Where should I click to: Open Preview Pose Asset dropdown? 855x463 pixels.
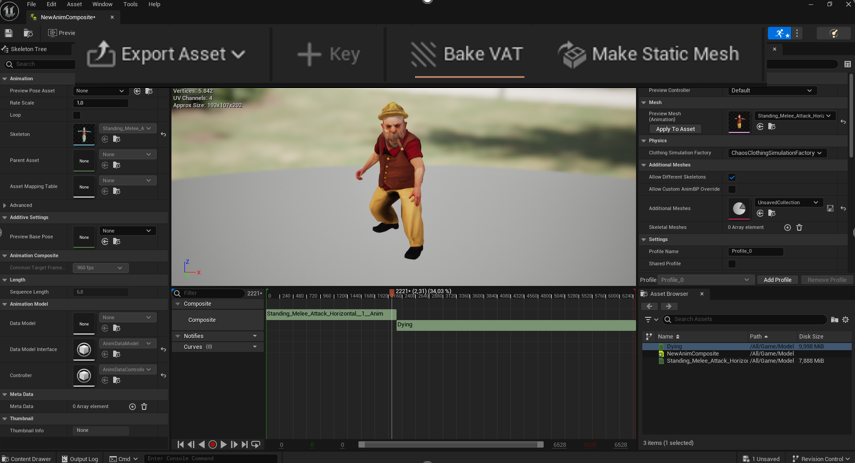pyautogui.click(x=100, y=91)
